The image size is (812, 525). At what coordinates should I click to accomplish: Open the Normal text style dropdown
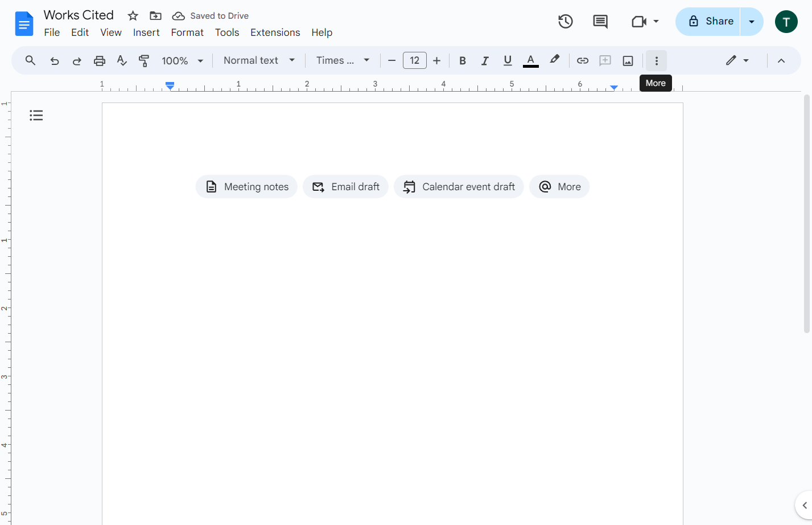pyautogui.click(x=259, y=60)
